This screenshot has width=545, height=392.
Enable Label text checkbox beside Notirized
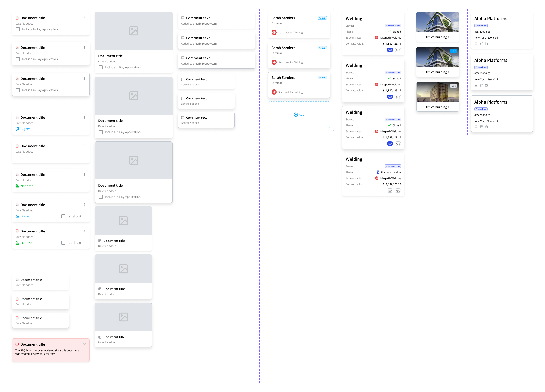(63, 243)
